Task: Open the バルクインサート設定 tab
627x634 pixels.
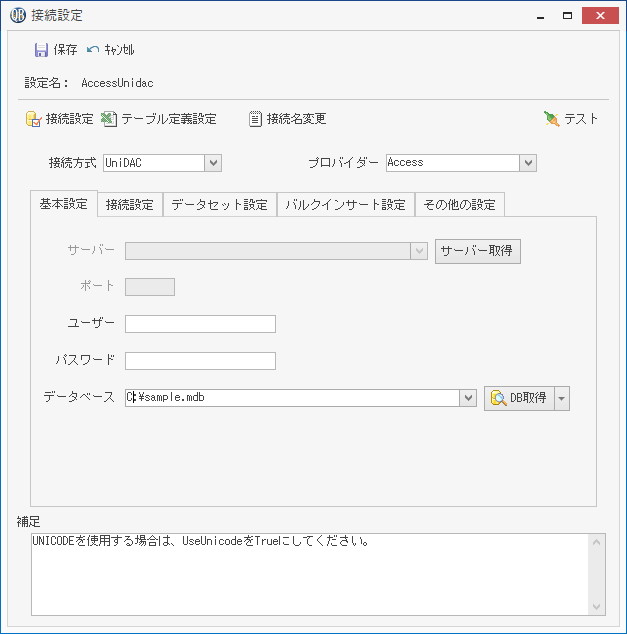Action: pyautogui.click(x=346, y=205)
